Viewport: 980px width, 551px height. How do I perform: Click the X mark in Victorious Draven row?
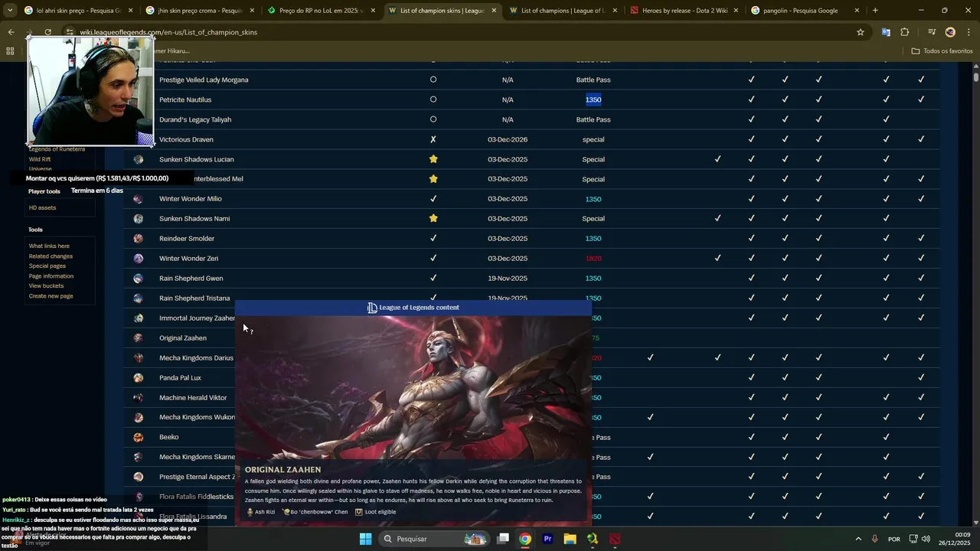tap(433, 139)
